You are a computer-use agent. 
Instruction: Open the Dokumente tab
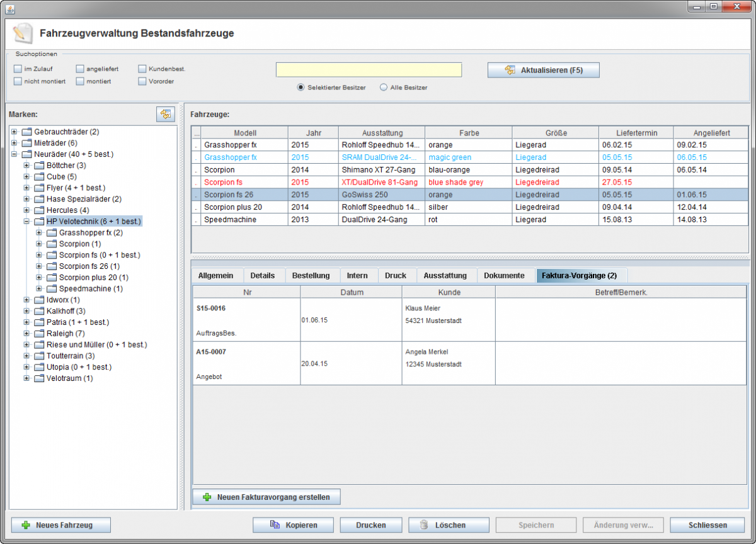point(504,276)
